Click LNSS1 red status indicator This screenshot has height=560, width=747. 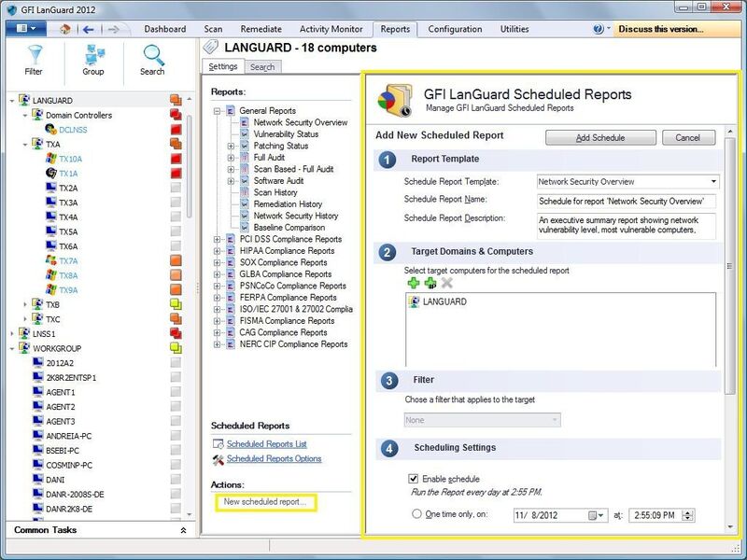click(176, 333)
